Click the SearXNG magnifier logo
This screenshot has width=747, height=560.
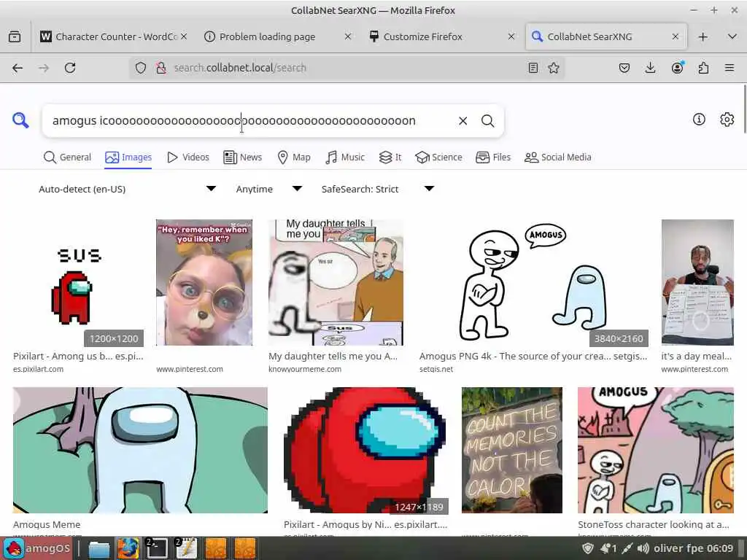click(x=20, y=120)
